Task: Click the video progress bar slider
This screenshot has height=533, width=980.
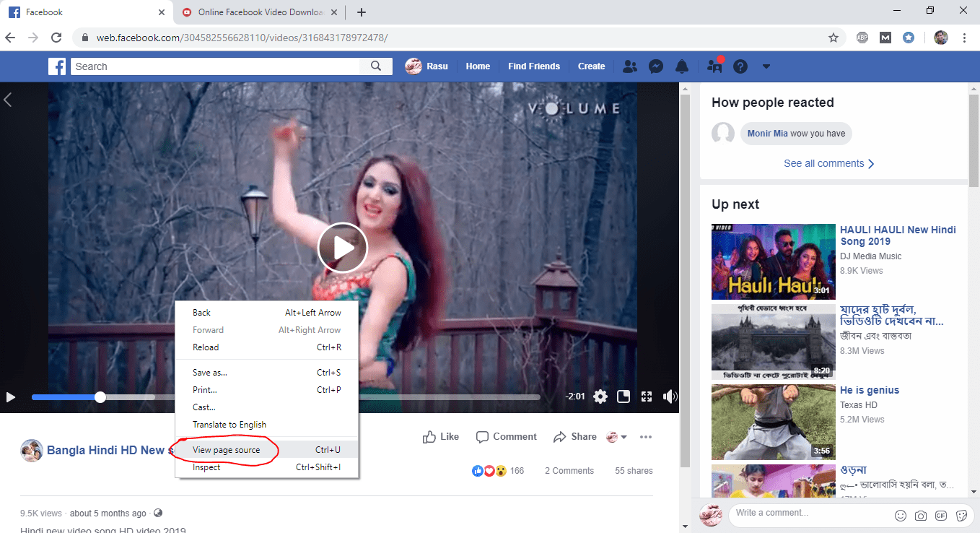Action: tap(100, 396)
